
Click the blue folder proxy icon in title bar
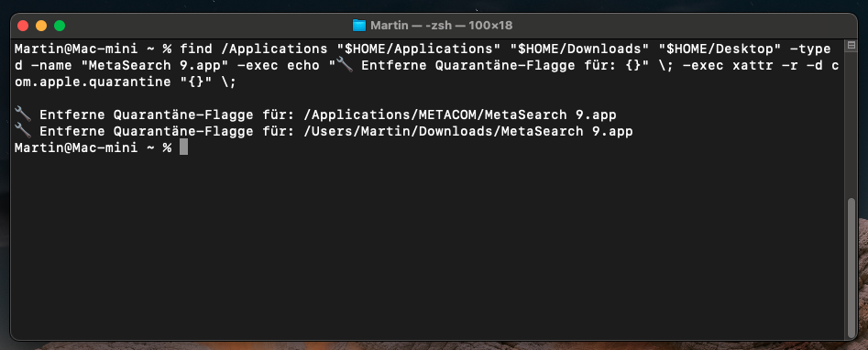tap(359, 26)
